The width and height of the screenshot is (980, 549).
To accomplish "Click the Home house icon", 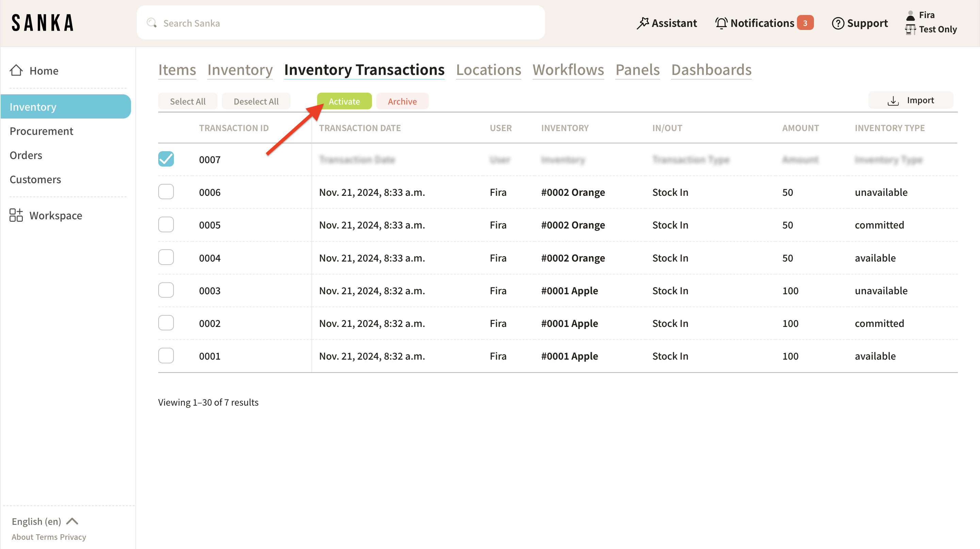I will click(x=16, y=70).
